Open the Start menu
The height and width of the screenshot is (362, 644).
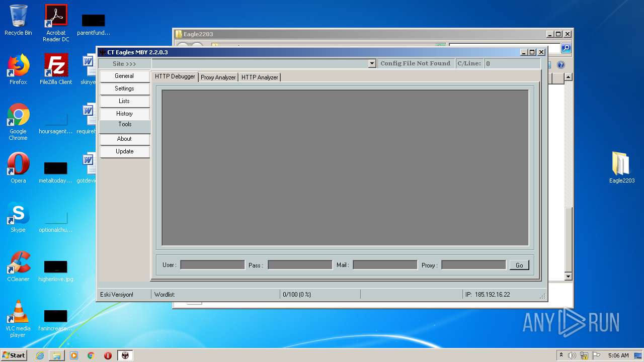[x=14, y=355]
